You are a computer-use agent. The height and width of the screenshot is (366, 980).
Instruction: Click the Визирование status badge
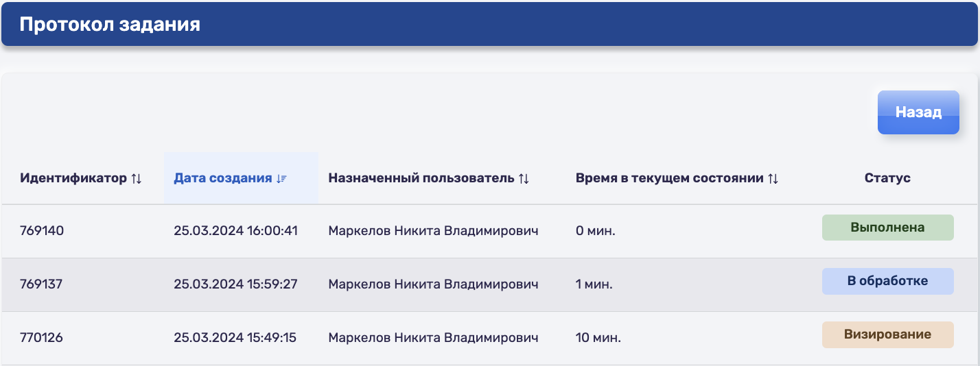coord(887,334)
